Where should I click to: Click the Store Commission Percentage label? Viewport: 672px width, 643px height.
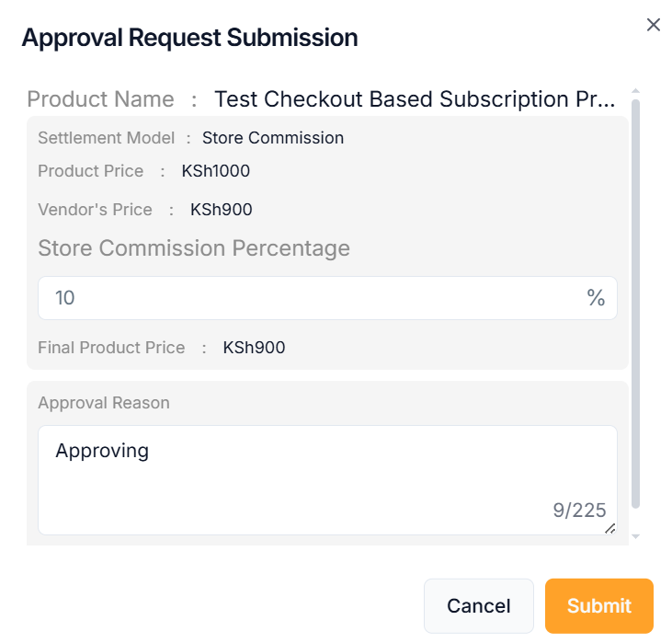[x=194, y=248]
